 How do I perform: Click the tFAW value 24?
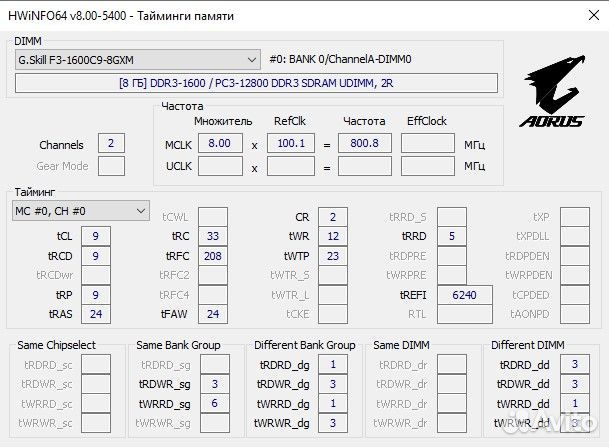(x=213, y=314)
